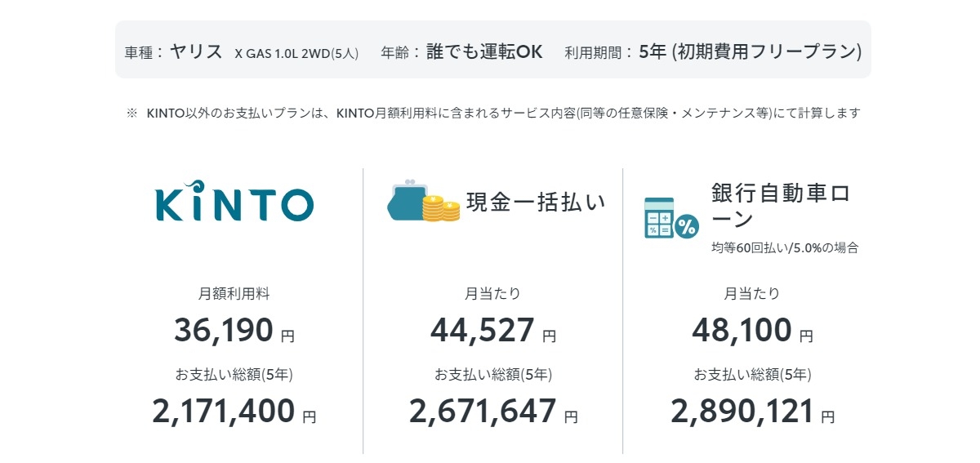Click お支払い総額(5年) label under bank loan

[x=752, y=375]
